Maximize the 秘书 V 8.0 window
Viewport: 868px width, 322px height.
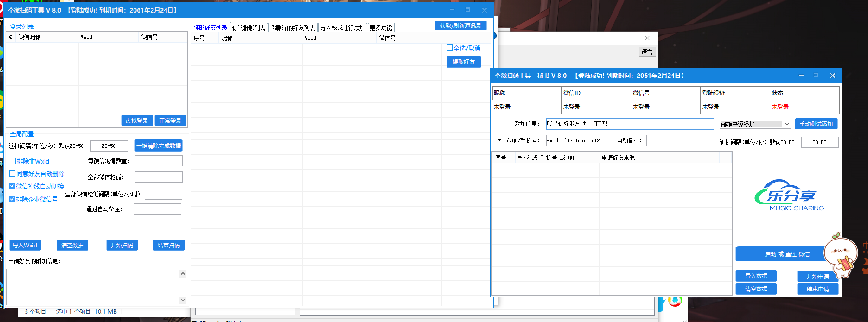816,75
